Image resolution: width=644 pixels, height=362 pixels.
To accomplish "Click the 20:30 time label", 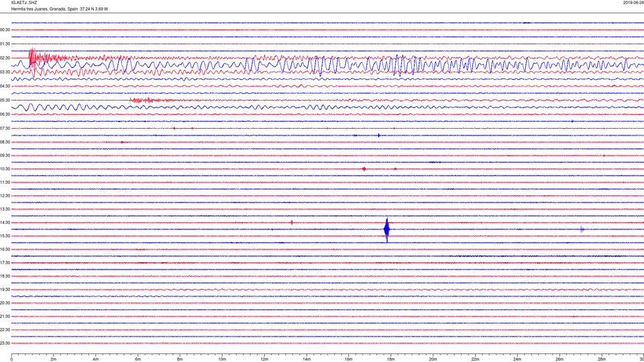I will (5, 303).
